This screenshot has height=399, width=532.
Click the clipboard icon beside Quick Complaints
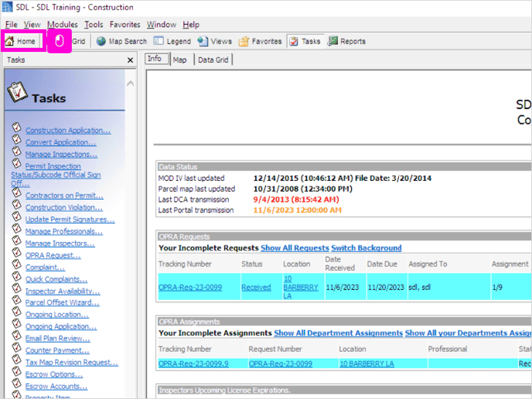(17, 276)
